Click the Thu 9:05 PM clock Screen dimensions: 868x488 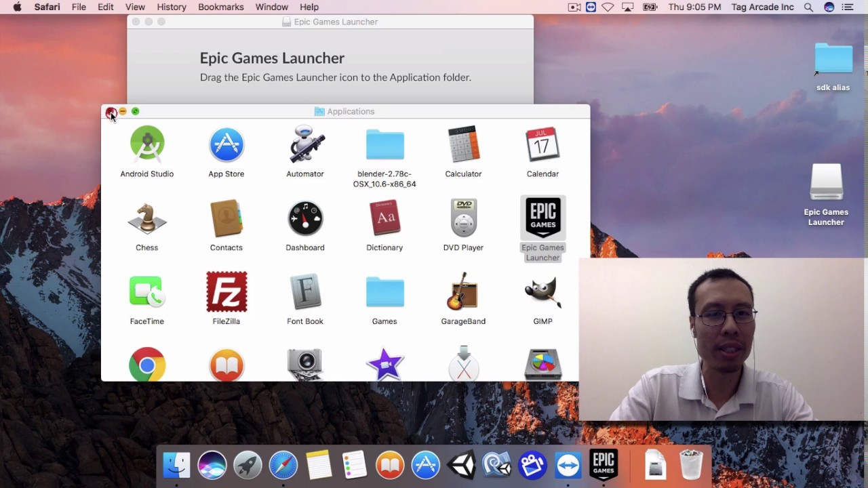click(694, 7)
